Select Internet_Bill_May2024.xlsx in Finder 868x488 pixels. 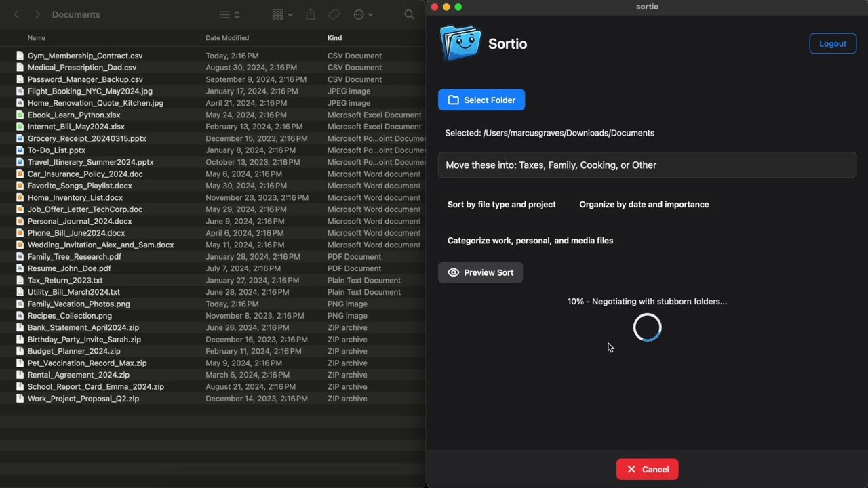76,127
